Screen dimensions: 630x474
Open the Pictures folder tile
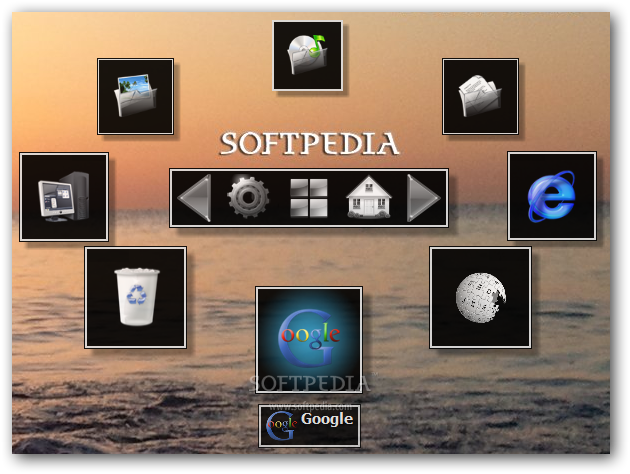[x=135, y=96]
